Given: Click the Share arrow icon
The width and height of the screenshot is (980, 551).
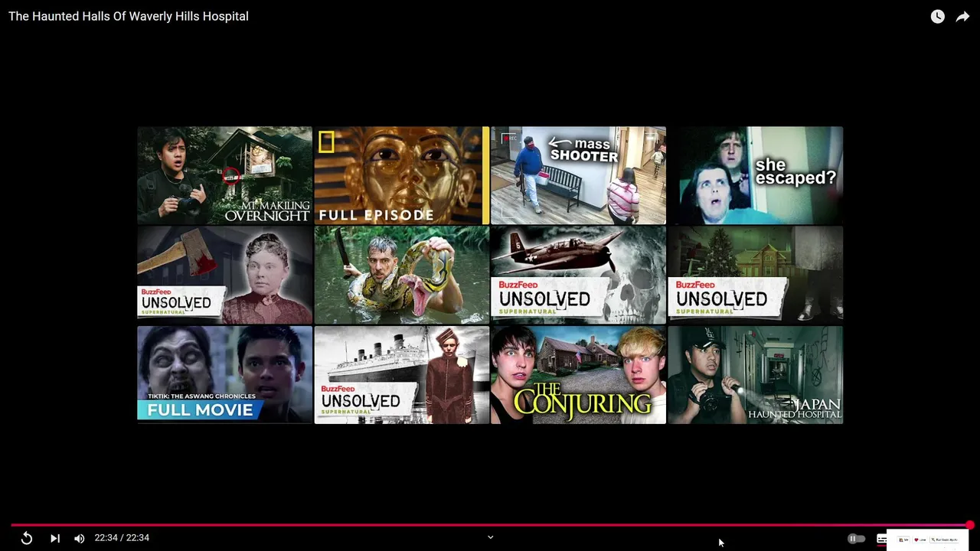Looking at the screenshot, I should click(x=962, y=16).
